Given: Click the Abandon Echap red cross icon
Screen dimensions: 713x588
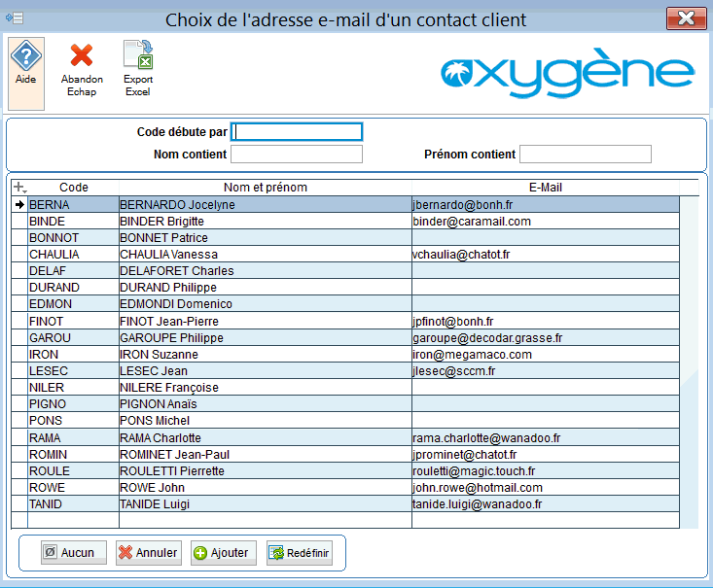Looking at the screenshot, I should [82, 56].
